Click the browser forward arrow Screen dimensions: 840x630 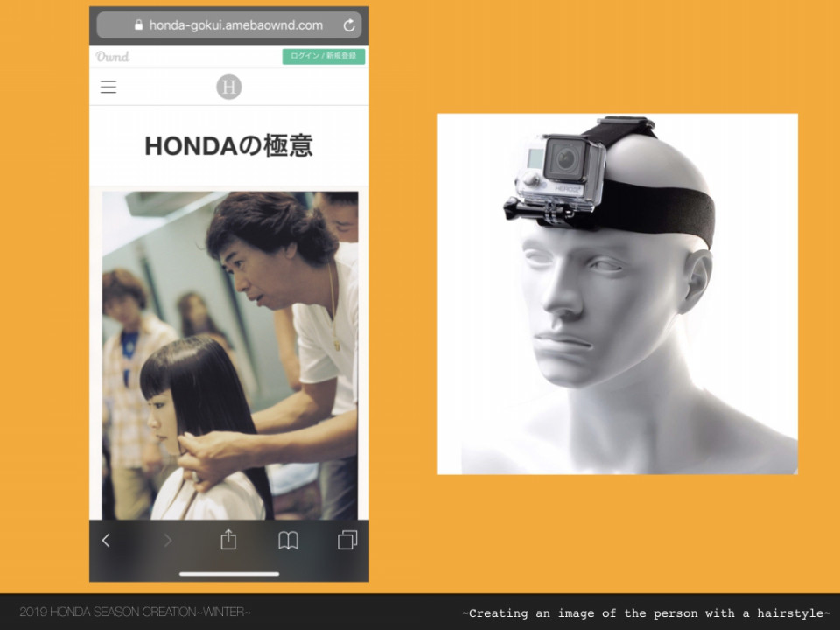point(168,541)
